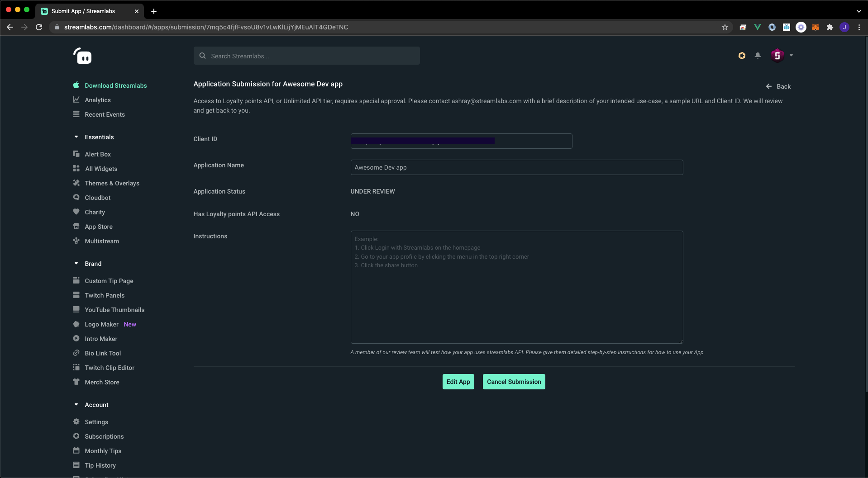Focus the Search Streamlabs field
Screen dimensions: 868x478
click(306, 56)
